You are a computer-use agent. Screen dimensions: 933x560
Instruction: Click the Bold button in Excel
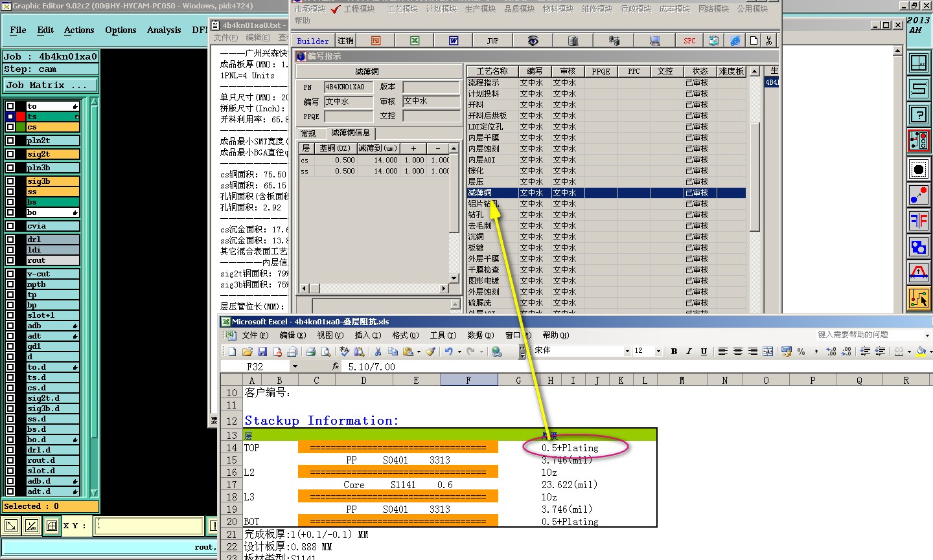point(674,351)
